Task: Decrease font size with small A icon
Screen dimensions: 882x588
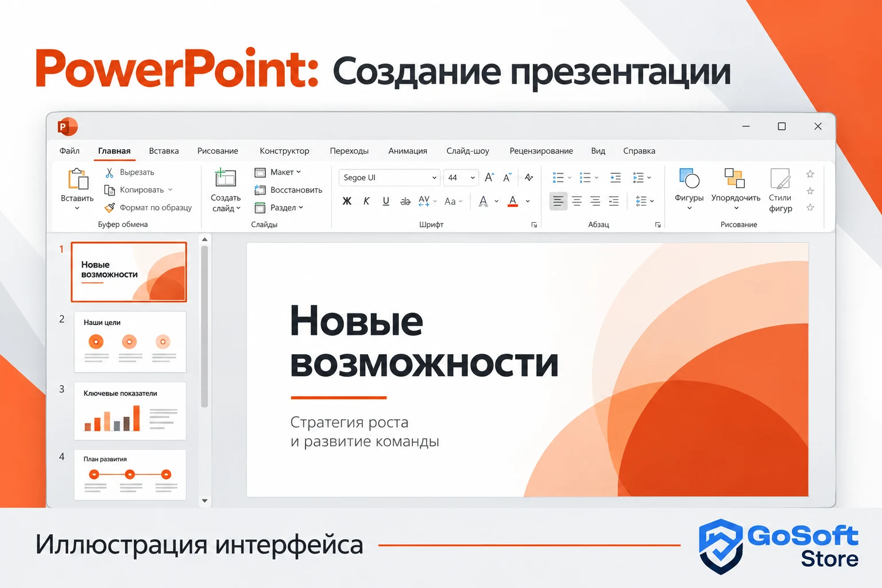Action: pos(507,177)
